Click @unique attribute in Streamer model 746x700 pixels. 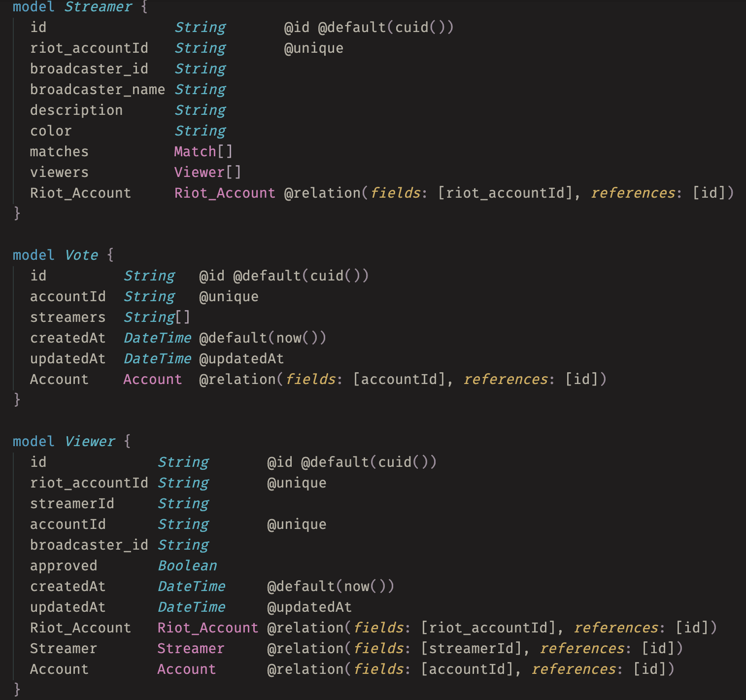coord(314,48)
